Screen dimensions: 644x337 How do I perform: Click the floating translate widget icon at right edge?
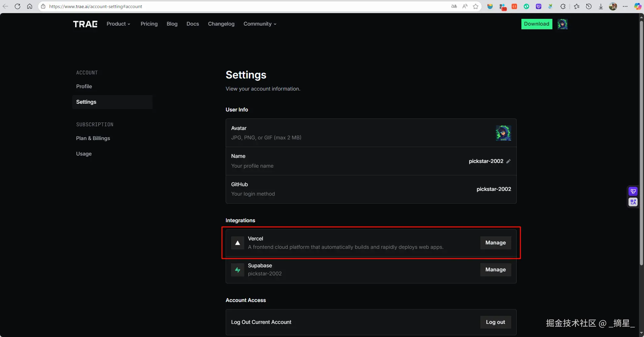click(x=633, y=202)
